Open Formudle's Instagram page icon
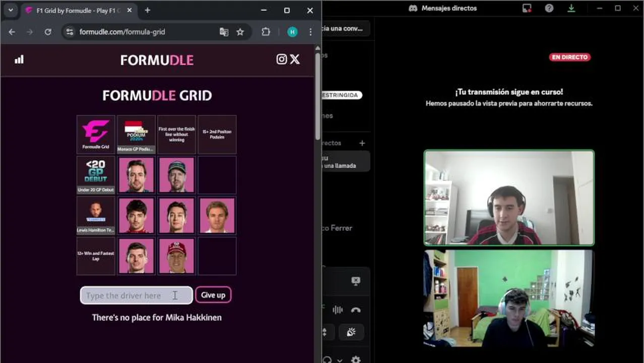 282,59
